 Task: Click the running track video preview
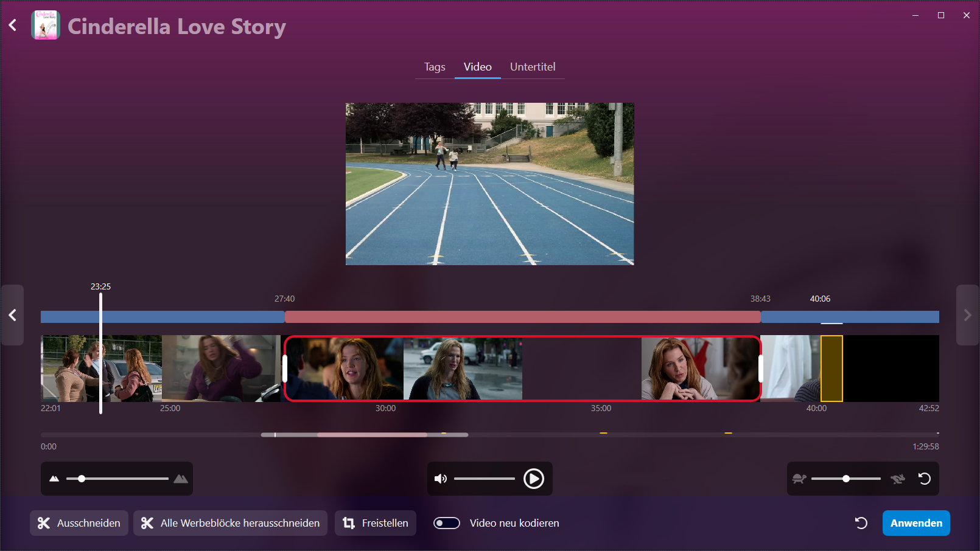tap(490, 184)
